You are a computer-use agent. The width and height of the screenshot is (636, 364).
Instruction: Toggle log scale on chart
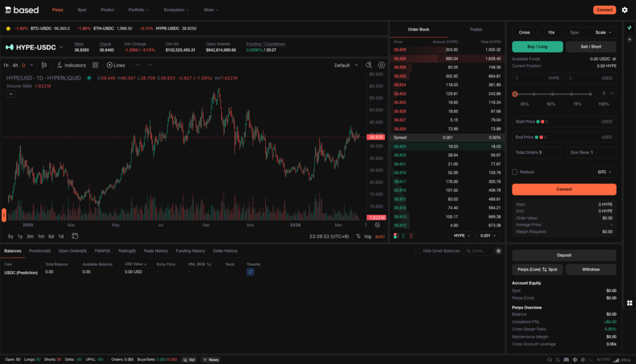pos(368,236)
